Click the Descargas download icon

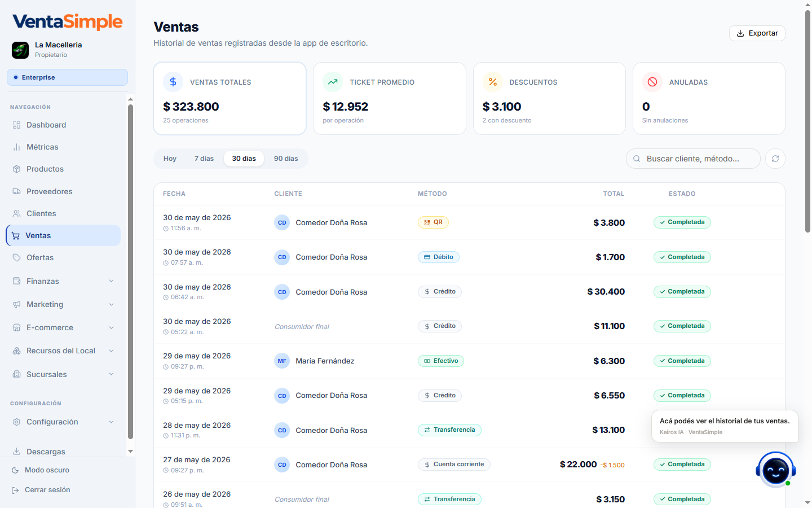tap(16, 452)
